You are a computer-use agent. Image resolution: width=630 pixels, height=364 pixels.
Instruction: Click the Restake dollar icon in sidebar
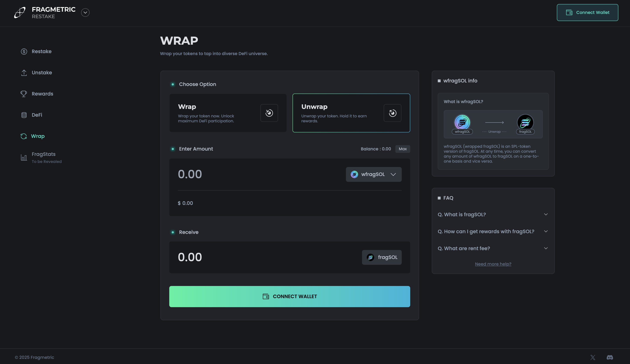[24, 52]
